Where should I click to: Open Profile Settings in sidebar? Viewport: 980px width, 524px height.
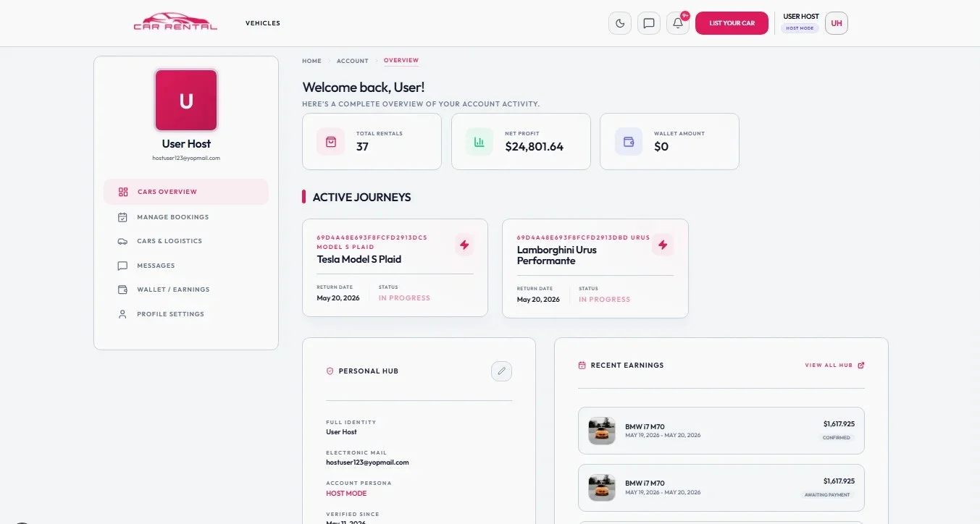[186, 314]
